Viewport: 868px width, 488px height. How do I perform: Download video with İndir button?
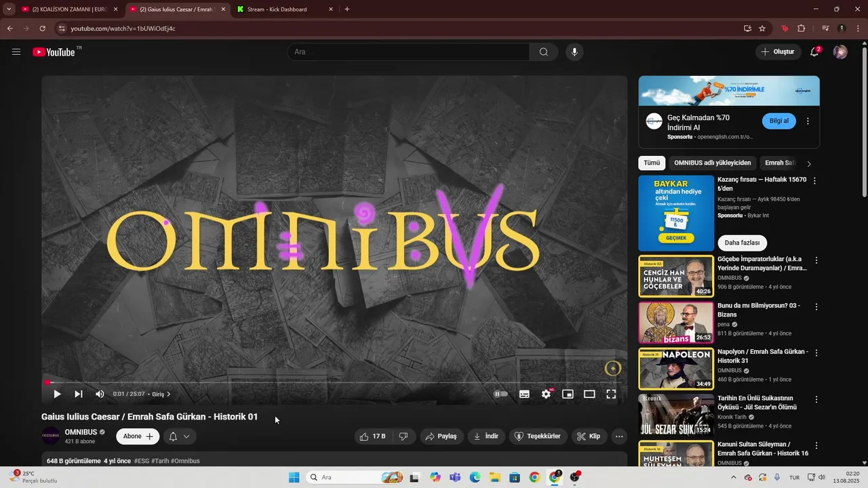click(x=486, y=436)
